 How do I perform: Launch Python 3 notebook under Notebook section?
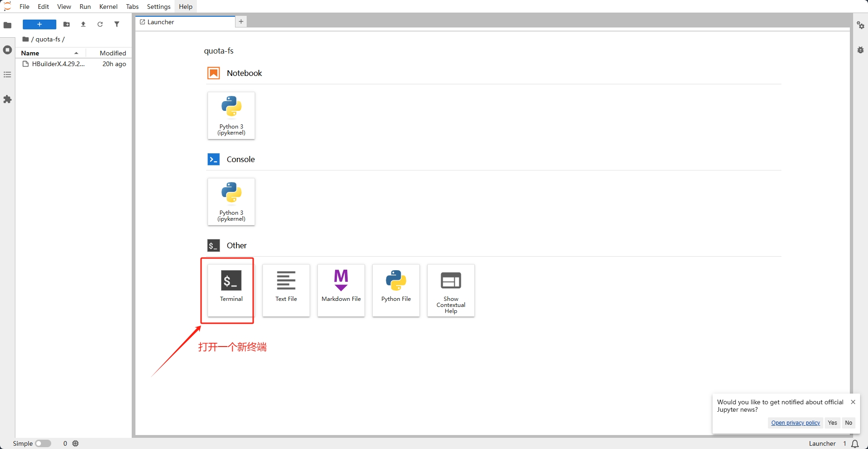click(x=231, y=116)
